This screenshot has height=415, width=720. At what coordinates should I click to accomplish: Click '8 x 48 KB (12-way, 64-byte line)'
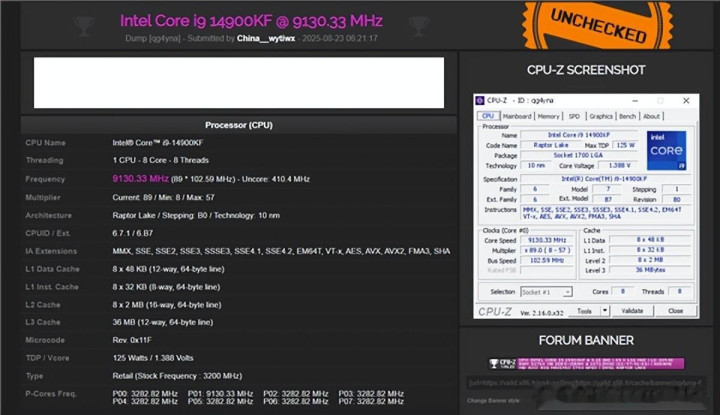[x=168, y=269]
